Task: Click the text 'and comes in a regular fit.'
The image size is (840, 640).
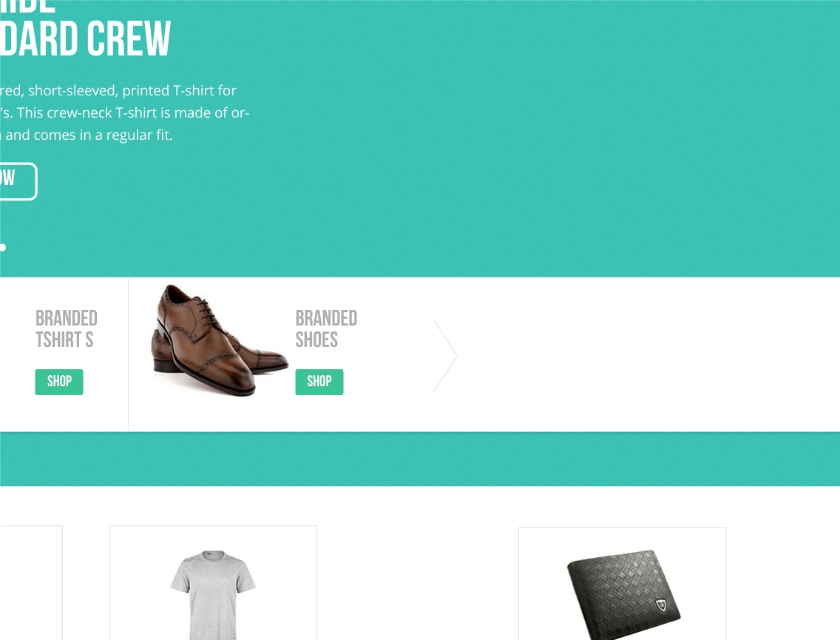Action: coord(89,135)
